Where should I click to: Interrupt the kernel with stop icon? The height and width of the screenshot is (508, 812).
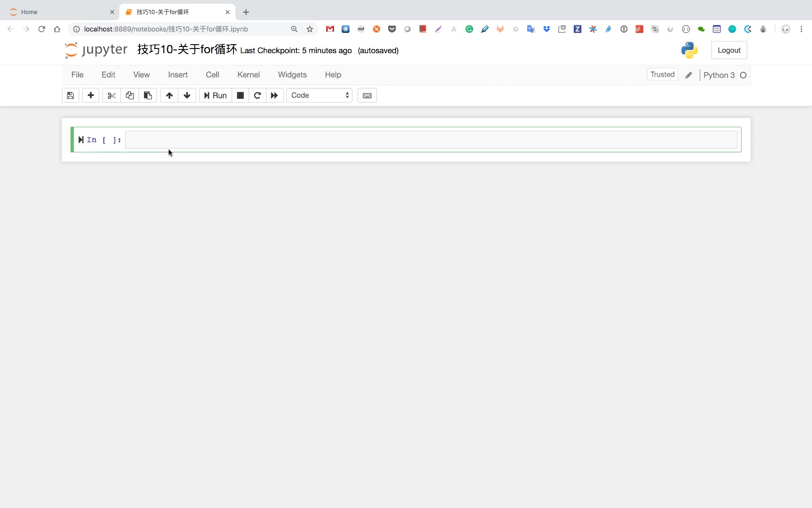click(x=240, y=95)
